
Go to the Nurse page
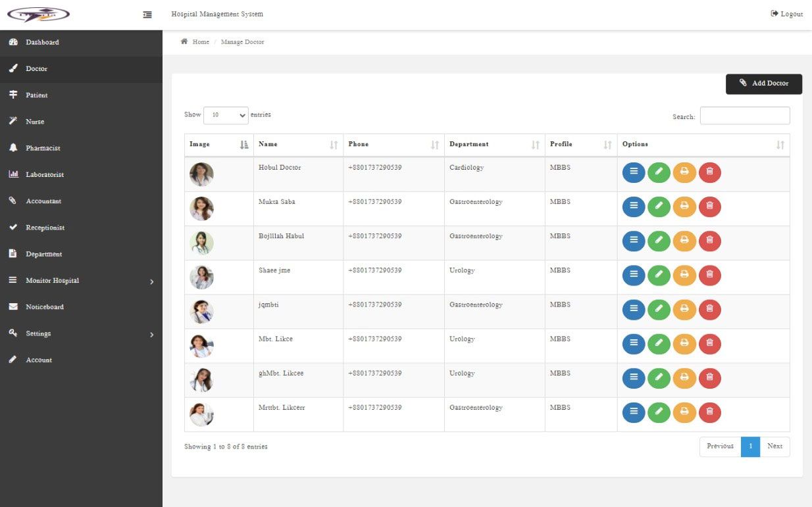[x=81, y=122]
